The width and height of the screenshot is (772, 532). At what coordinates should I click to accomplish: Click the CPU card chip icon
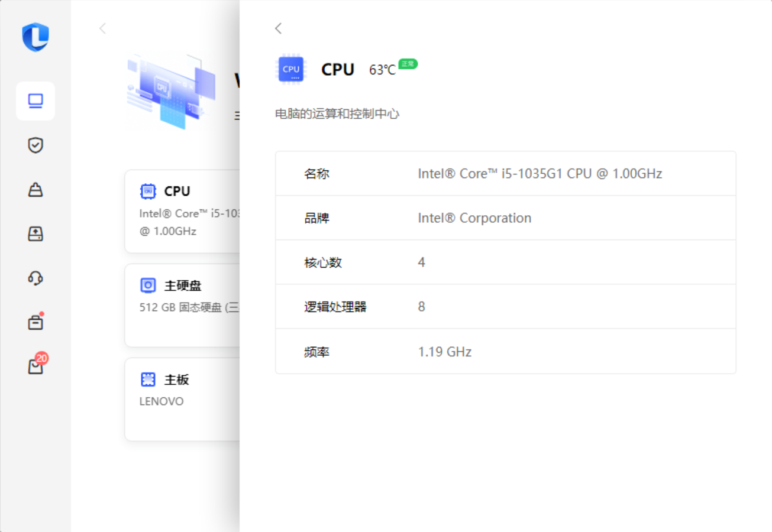(x=148, y=191)
